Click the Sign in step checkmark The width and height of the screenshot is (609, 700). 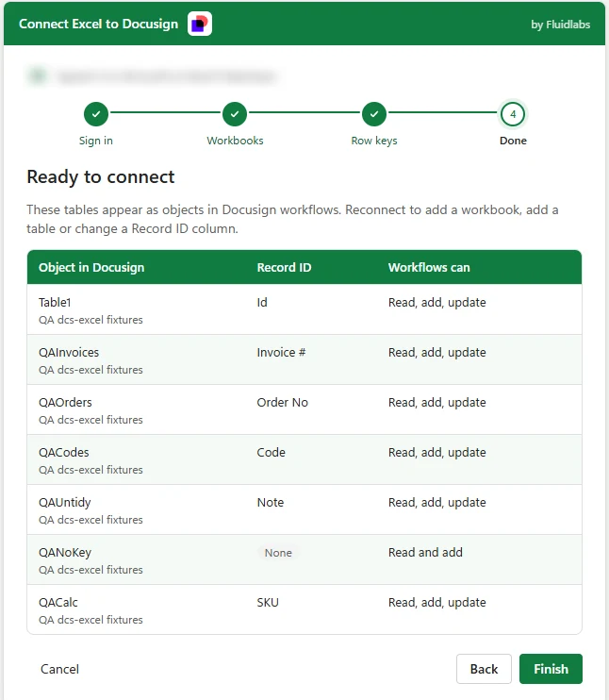click(96, 114)
